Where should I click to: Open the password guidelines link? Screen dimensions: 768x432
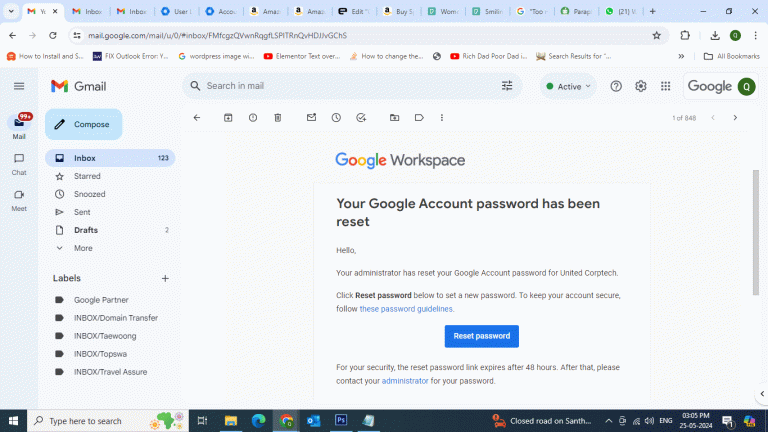click(406, 309)
